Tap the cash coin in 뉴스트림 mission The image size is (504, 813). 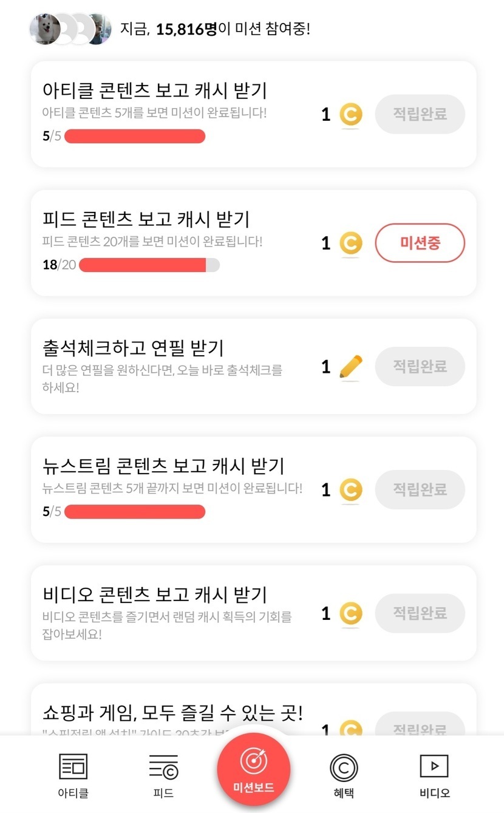(350, 489)
